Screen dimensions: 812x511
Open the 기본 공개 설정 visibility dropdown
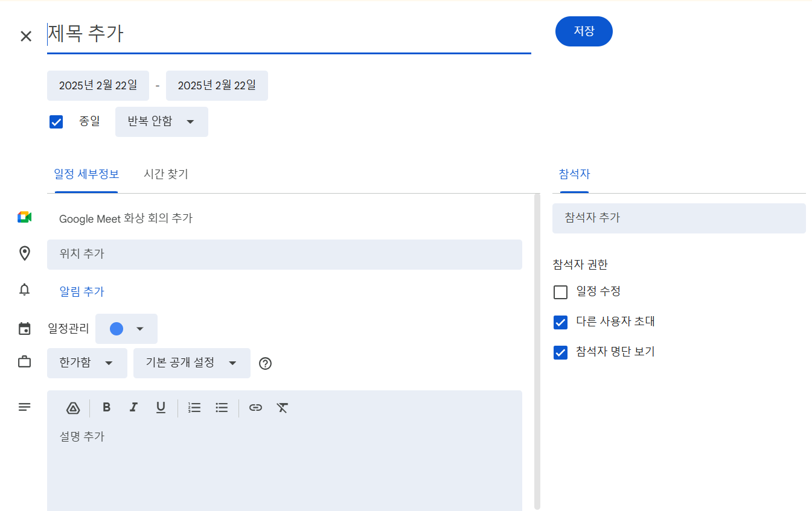(x=191, y=363)
